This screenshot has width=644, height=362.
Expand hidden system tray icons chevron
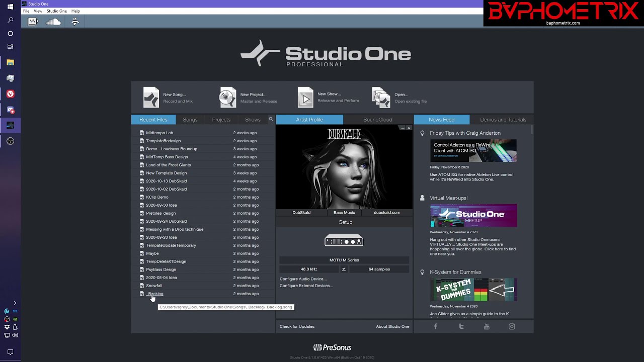(15, 303)
